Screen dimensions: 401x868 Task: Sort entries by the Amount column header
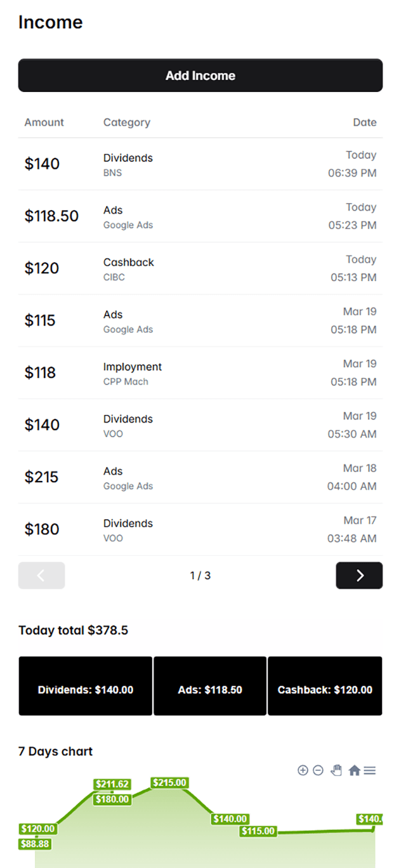pos(44,122)
